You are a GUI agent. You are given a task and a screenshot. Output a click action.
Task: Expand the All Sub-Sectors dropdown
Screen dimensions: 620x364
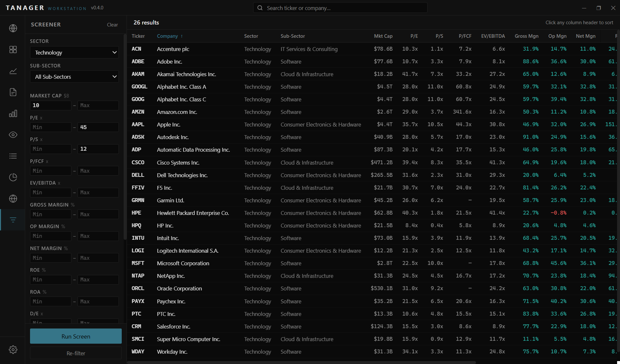point(74,77)
